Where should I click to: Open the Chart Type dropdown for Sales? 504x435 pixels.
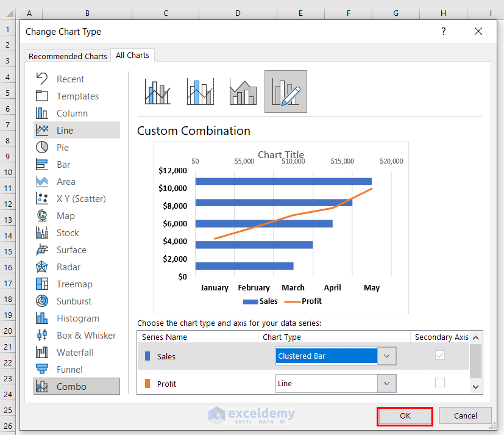pos(386,355)
